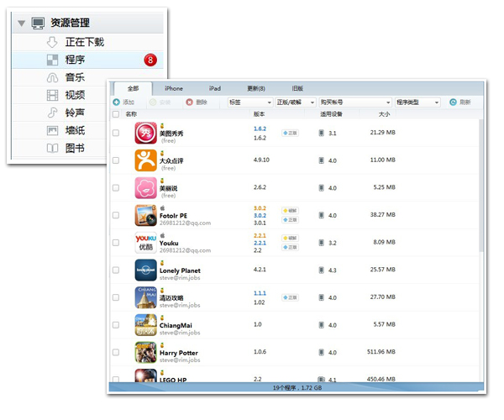The height and width of the screenshot is (420, 504).
Task: Click the 美图秀秀 app icon
Action: point(146,133)
